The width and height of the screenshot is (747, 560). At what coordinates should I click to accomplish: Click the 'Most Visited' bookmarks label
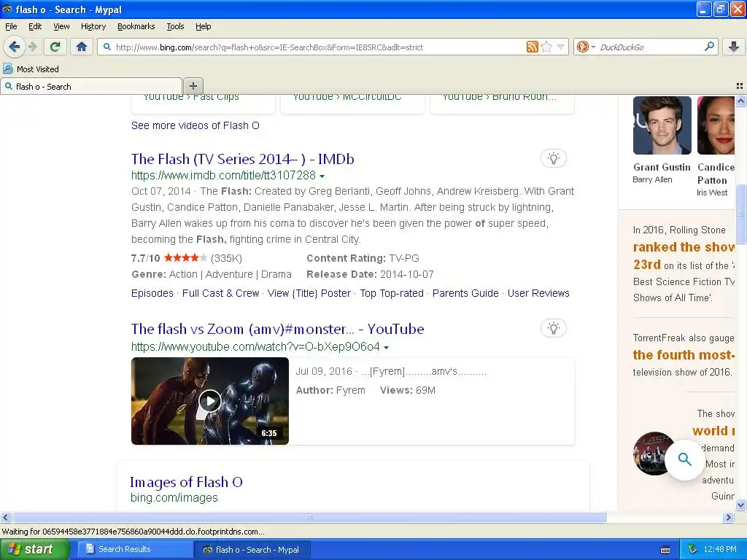tap(38, 69)
